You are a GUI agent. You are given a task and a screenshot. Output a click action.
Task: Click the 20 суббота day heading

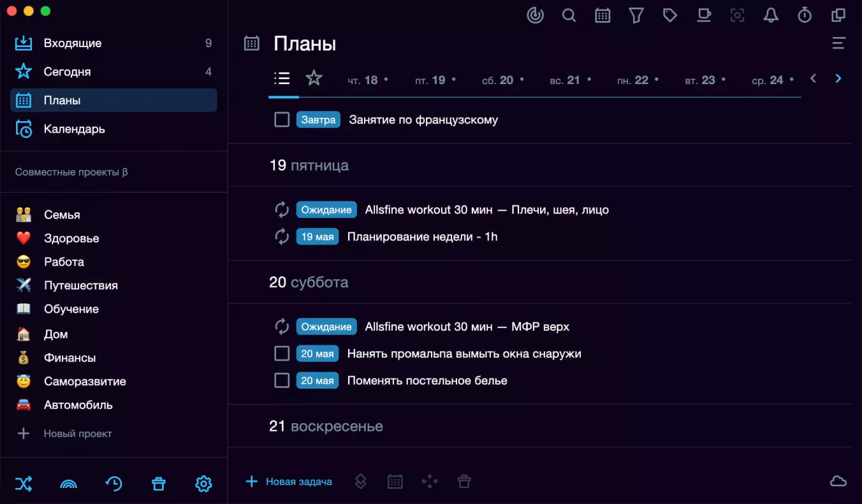[x=309, y=282]
